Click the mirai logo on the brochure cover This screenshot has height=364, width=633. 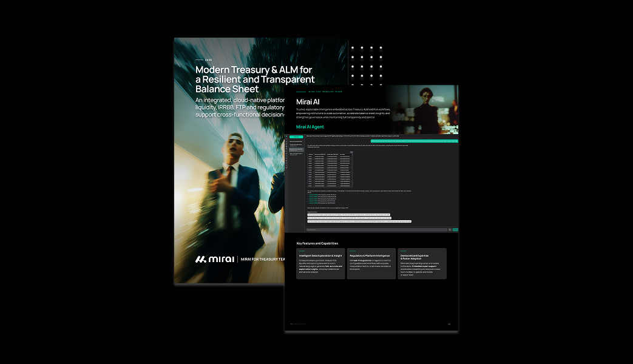(x=215, y=259)
